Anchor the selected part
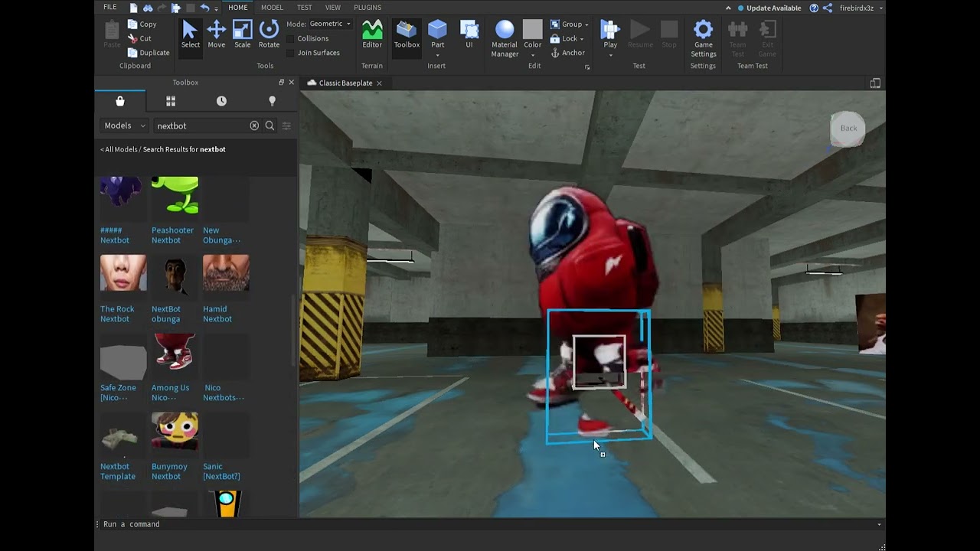 click(567, 53)
